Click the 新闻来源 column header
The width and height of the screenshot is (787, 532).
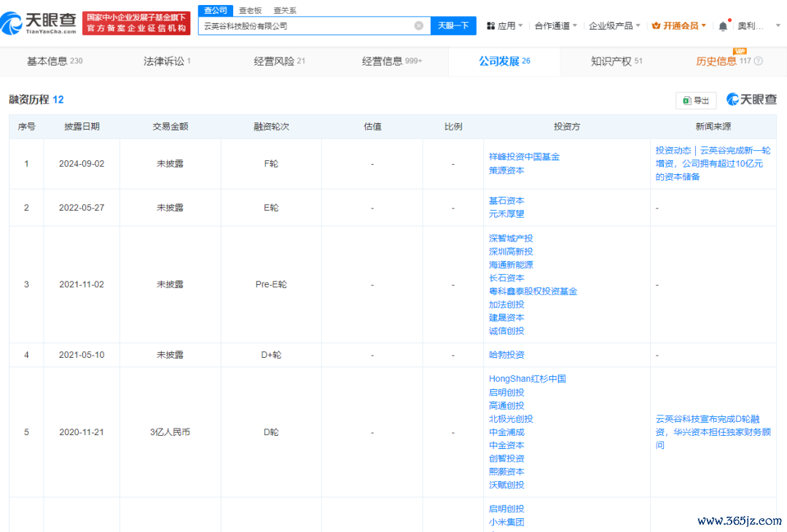click(713, 127)
